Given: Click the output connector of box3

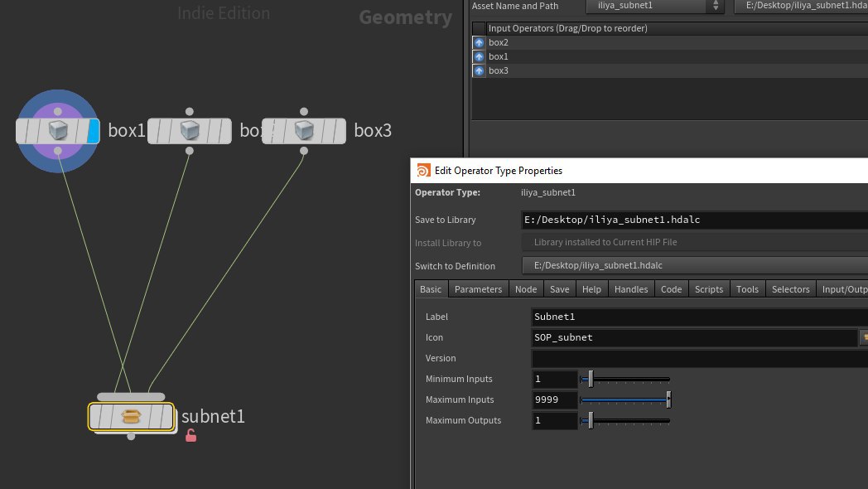Looking at the screenshot, I should click(304, 151).
